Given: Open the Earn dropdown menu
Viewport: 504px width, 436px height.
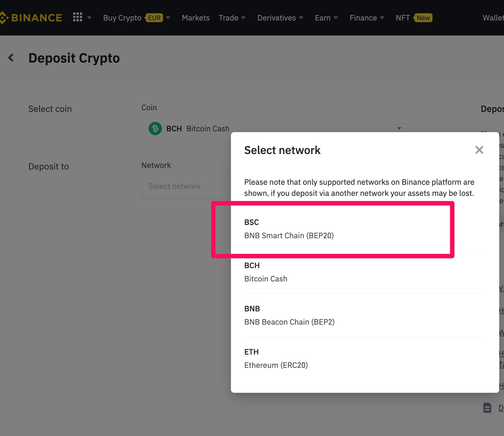Looking at the screenshot, I should (x=326, y=18).
